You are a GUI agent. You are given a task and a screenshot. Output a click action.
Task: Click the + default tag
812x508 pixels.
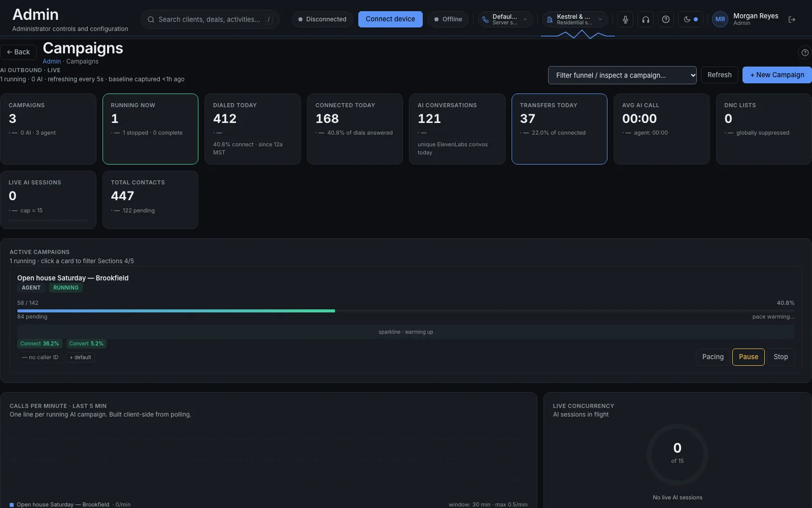80,357
